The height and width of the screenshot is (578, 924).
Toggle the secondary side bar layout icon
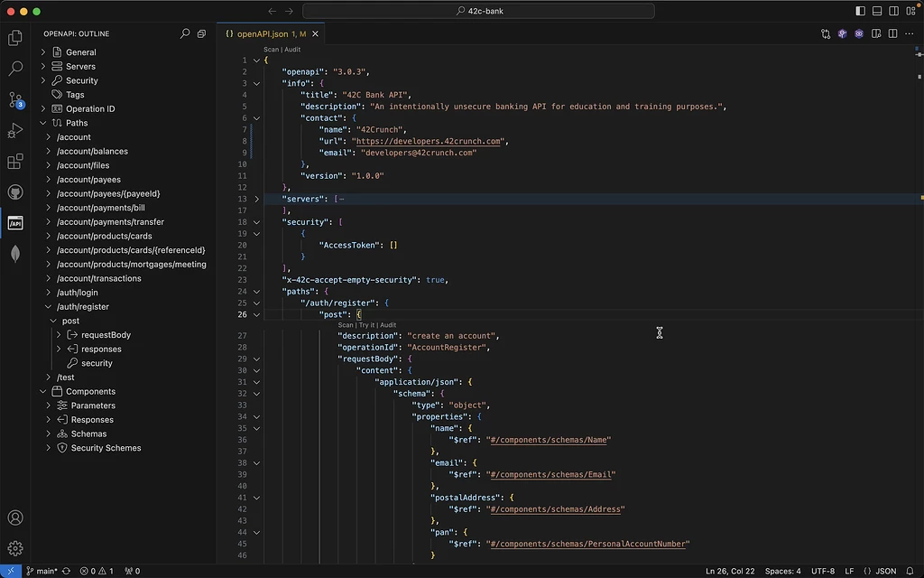pos(894,11)
